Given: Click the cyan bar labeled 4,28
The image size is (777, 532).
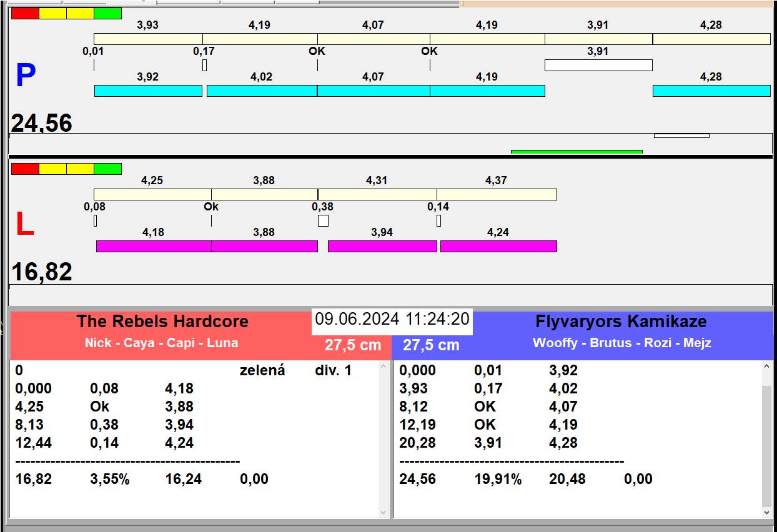Looking at the screenshot, I should click(711, 91).
